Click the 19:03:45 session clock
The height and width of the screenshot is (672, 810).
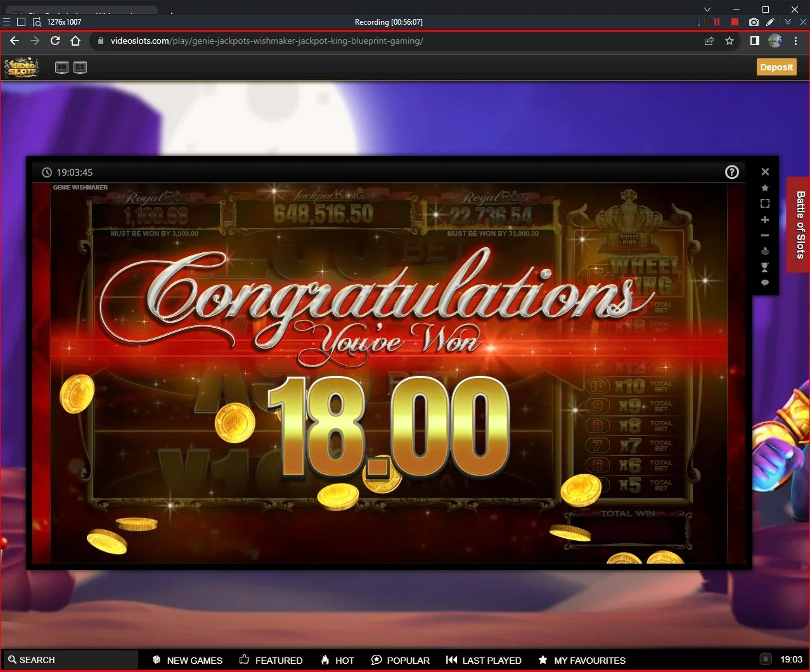[67, 172]
